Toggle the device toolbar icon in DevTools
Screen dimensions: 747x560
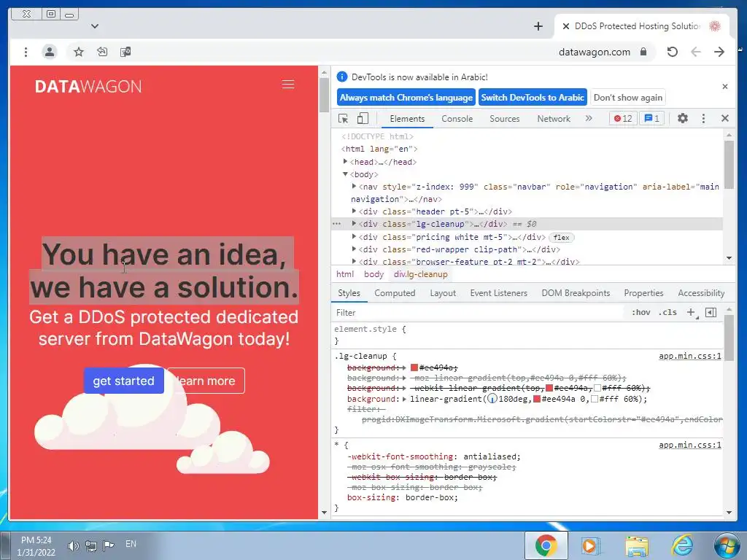tap(363, 118)
